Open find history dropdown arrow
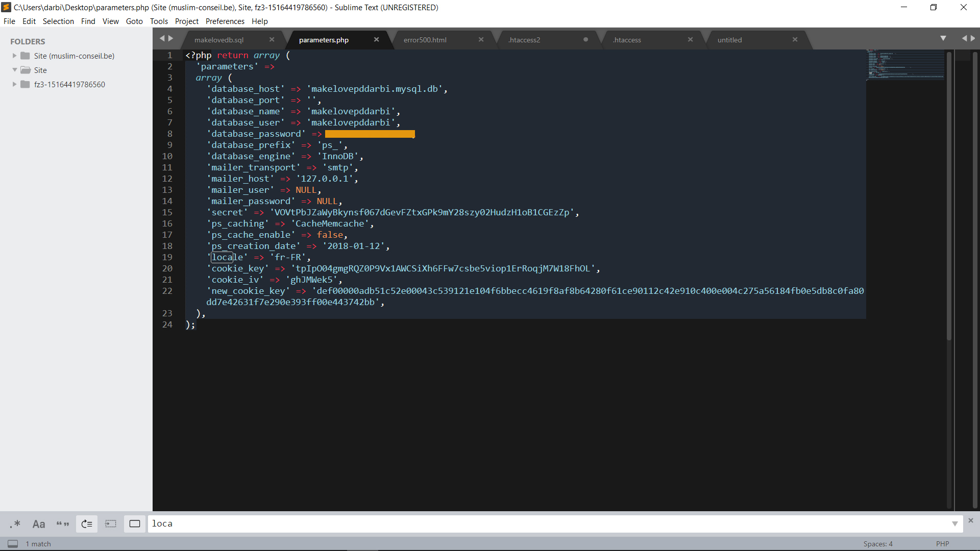Screen dimensions: 980x551 pyautogui.click(x=954, y=524)
